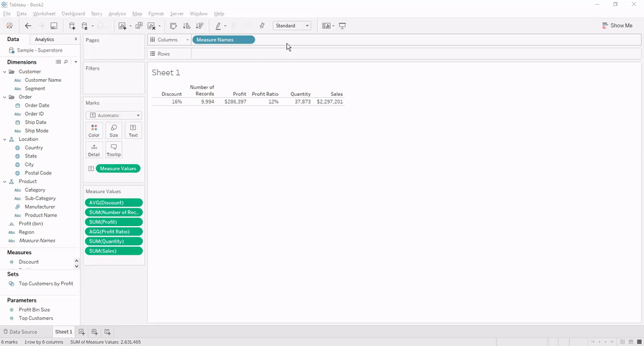
Task: Click the new story tab icon
Action: 107,332
